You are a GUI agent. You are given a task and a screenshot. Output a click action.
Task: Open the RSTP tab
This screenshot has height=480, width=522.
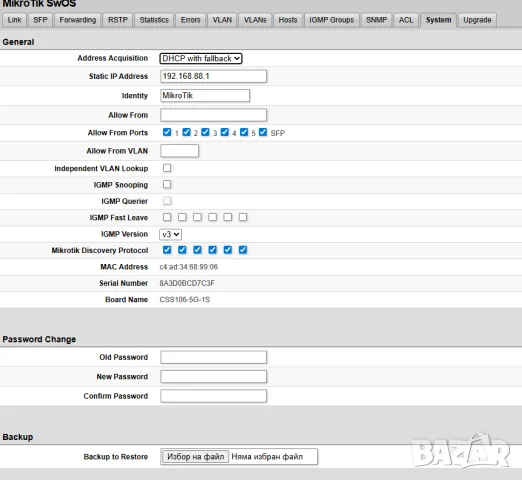tap(118, 20)
